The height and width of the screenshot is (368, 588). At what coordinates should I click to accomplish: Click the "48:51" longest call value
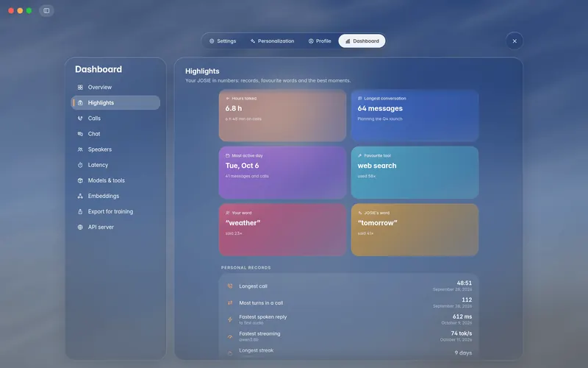pyautogui.click(x=465, y=283)
